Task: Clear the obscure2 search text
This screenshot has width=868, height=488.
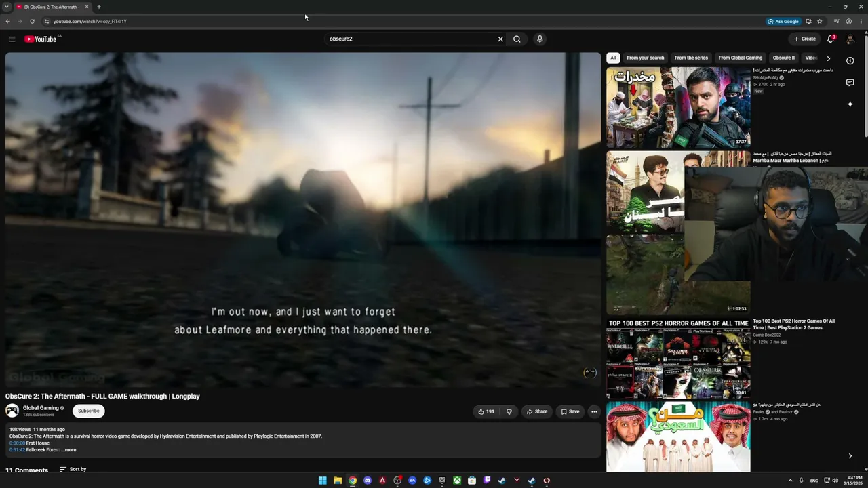Action: tap(500, 39)
